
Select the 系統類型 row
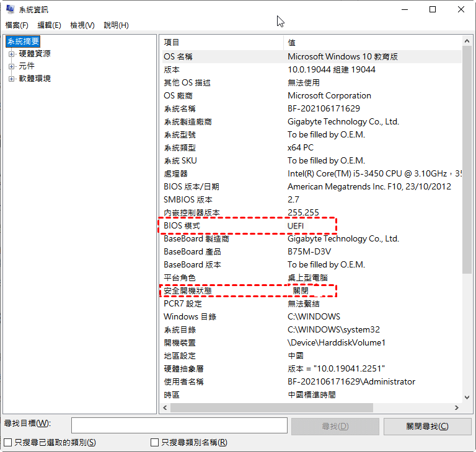[312, 148]
